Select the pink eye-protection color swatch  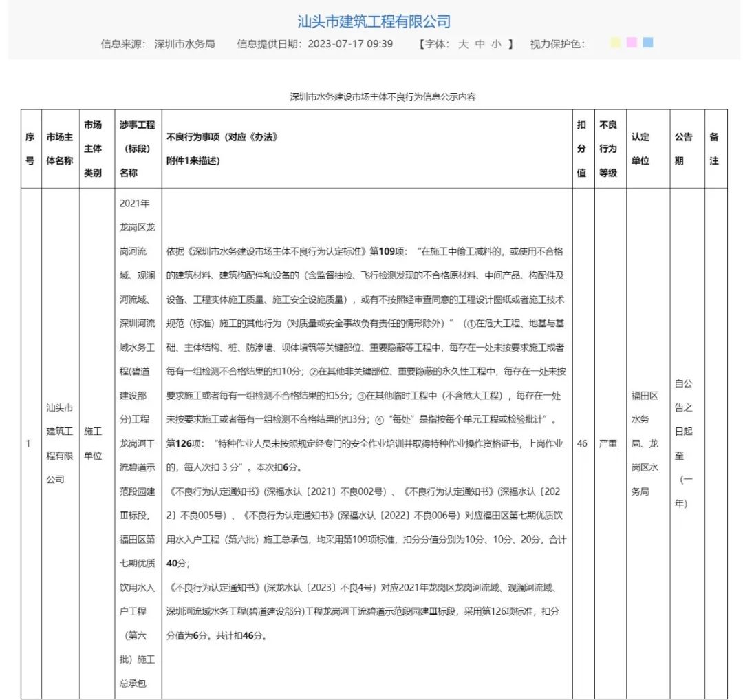(631, 43)
